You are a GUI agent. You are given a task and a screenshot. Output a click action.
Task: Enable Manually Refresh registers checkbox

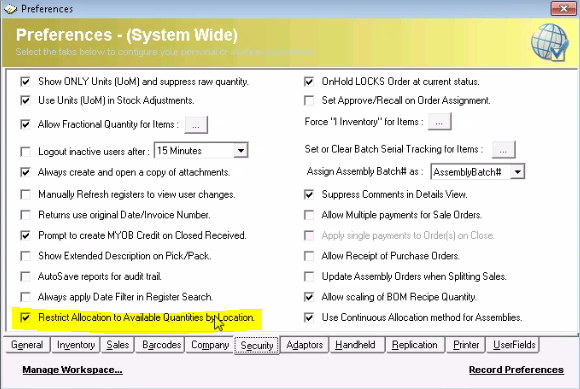(x=26, y=194)
